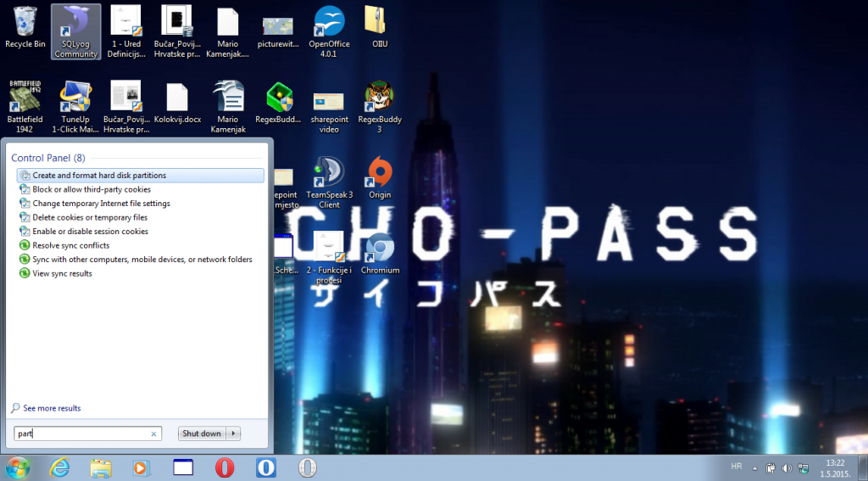The image size is (868, 481).
Task: Select the Chromium desktop shortcut
Action: click(380, 254)
